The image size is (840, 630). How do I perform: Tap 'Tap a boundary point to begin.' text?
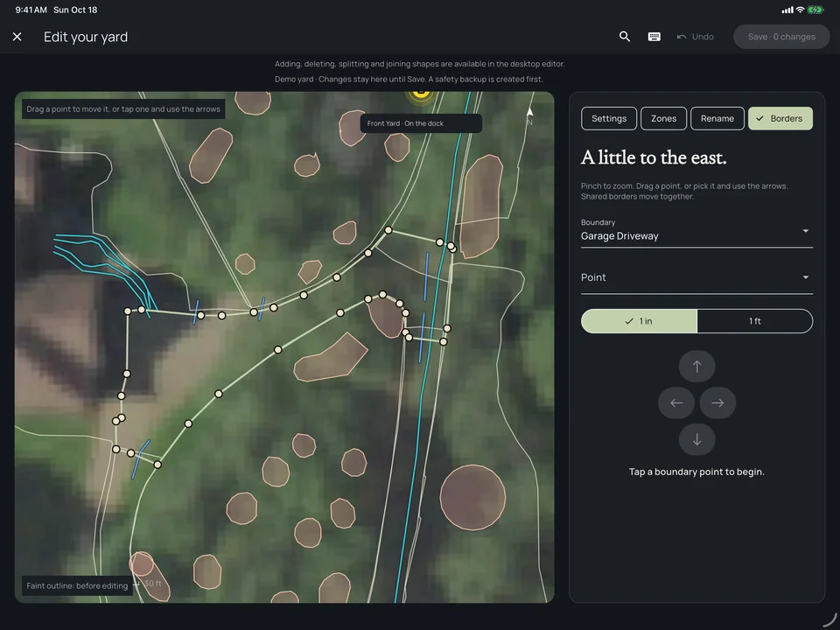pos(696,472)
